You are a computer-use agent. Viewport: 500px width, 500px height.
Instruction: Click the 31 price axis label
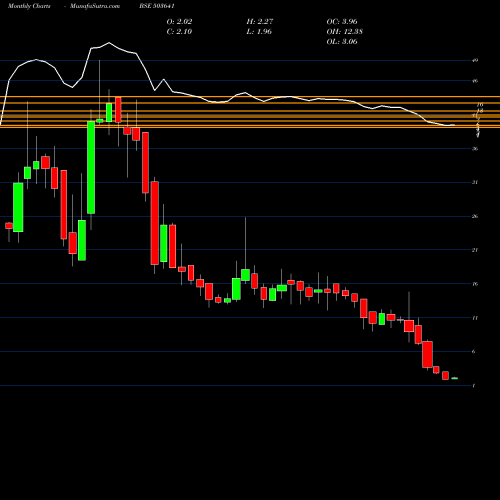475,182
